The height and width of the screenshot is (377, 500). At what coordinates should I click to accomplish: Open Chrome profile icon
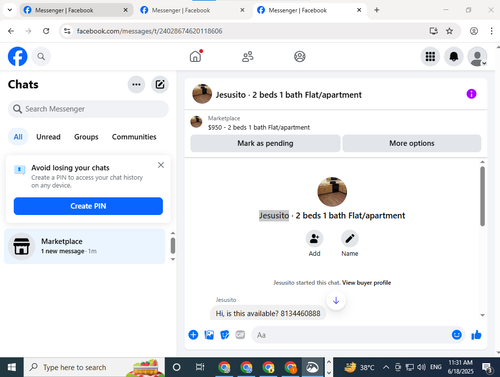tap(474, 31)
